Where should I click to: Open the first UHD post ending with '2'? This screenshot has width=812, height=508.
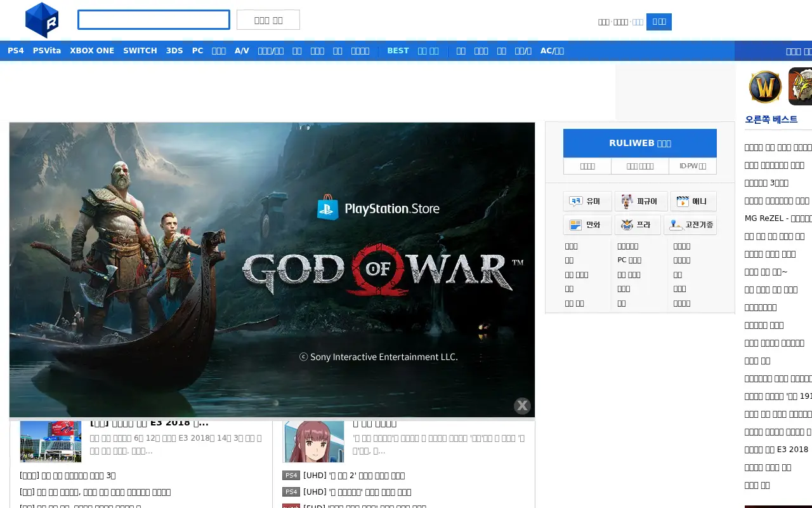click(x=354, y=476)
